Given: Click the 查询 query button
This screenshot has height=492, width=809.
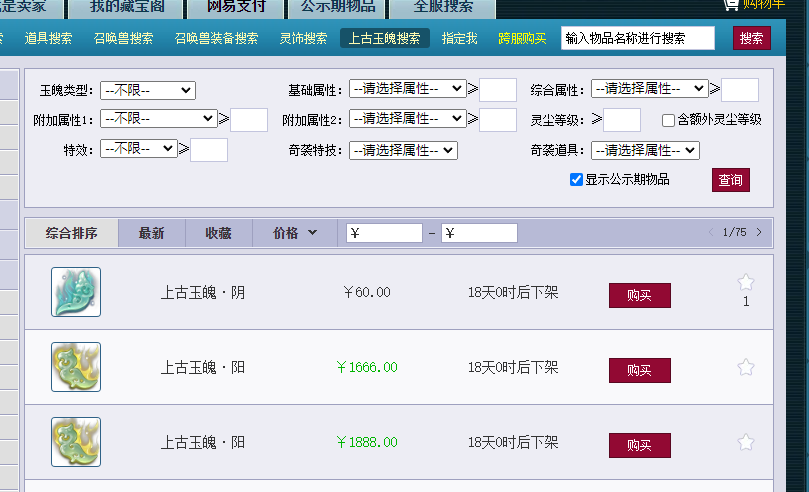Looking at the screenshot, I should click(730, 180).
